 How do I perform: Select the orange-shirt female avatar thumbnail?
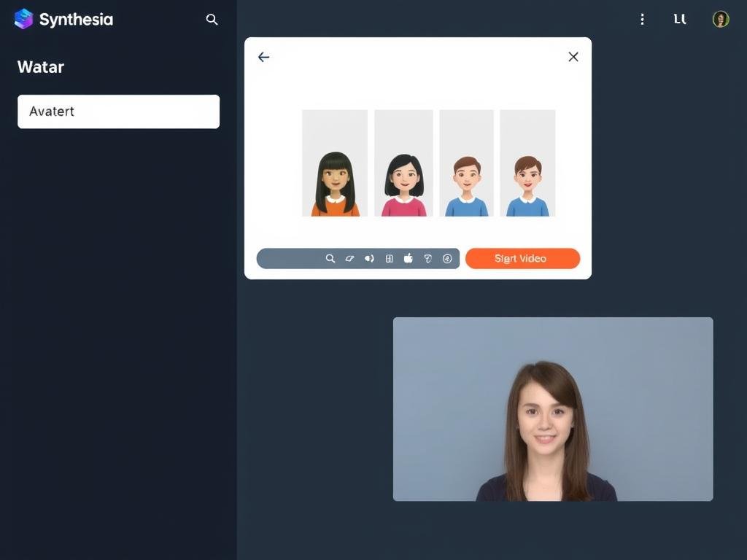point(333,163)
